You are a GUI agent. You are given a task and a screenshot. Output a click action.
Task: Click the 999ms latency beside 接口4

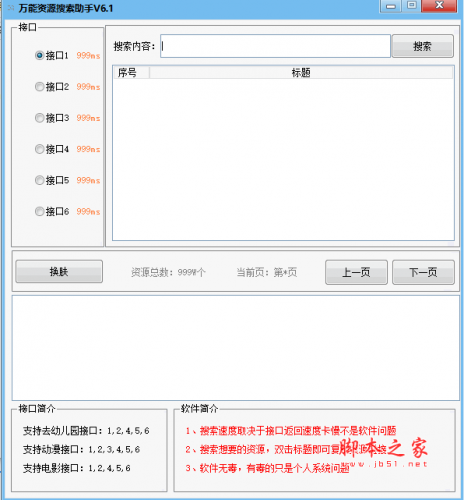pyautogui.click(x=88, y=149)
